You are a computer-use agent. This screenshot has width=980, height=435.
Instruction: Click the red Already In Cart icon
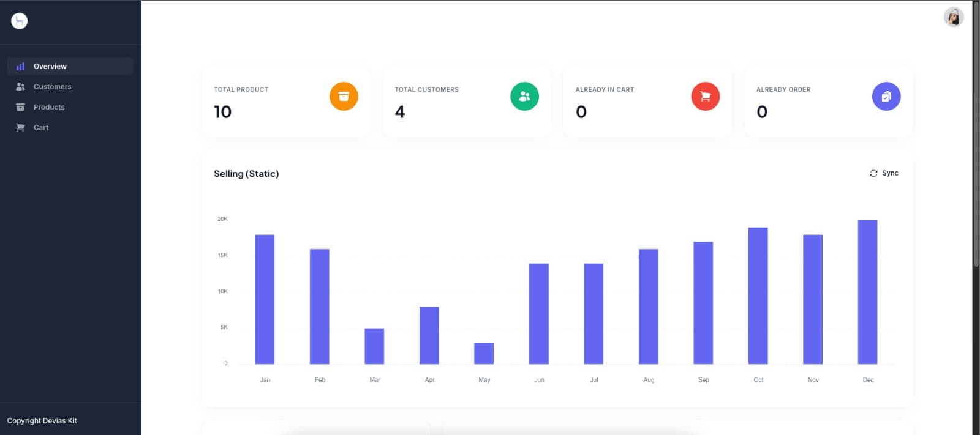coord(705,96)
